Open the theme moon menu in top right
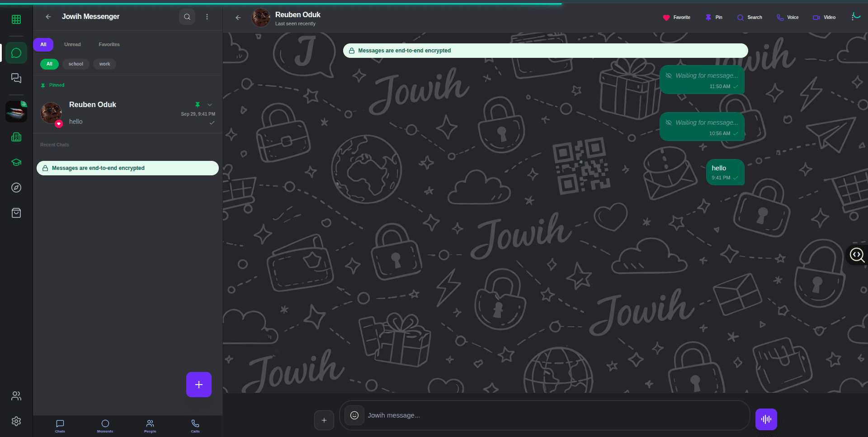 (x=856, y=16)
